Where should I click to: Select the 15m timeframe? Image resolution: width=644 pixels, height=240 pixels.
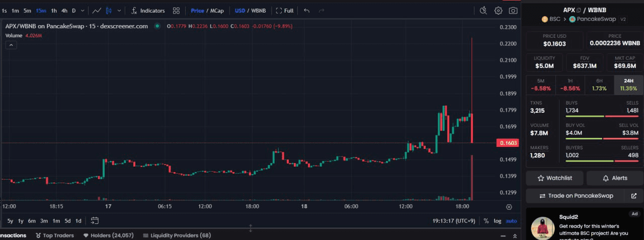[x=41, y=11]
